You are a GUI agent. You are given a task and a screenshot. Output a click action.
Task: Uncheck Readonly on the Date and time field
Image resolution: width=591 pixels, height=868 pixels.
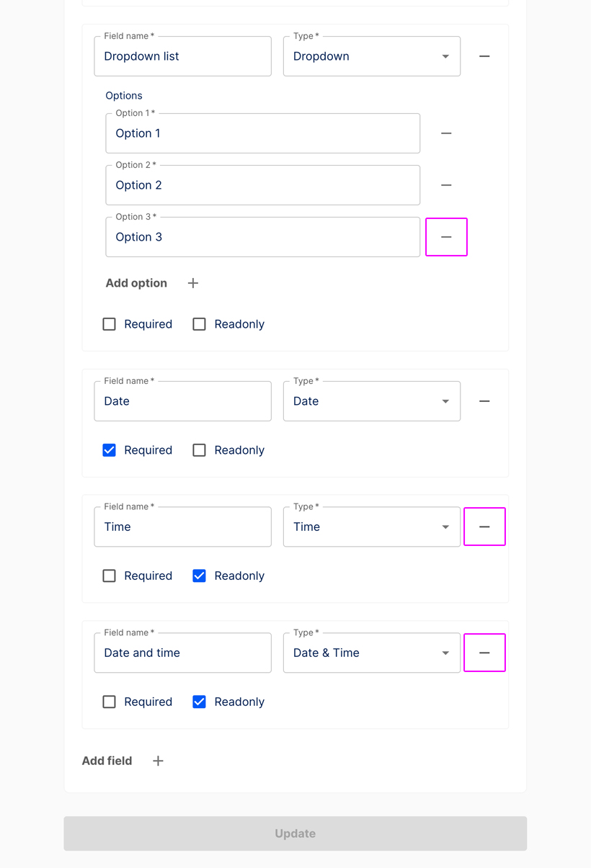pos(199,701)
